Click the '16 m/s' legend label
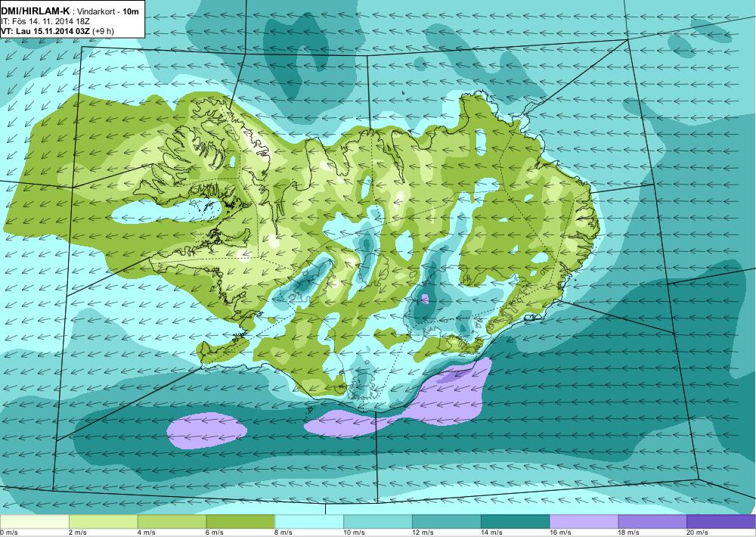 tap(560, 532)
